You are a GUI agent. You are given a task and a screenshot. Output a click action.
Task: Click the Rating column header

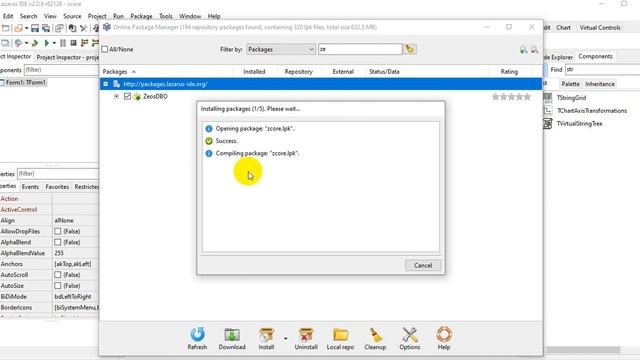509,71
